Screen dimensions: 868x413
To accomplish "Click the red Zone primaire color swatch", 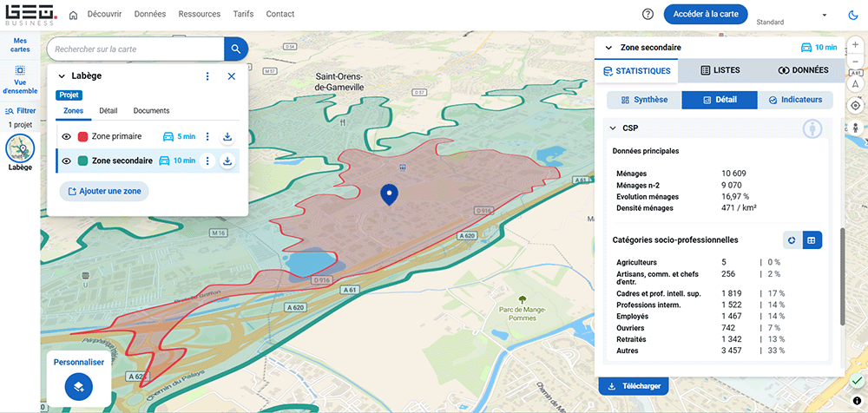I will [82, 136].
